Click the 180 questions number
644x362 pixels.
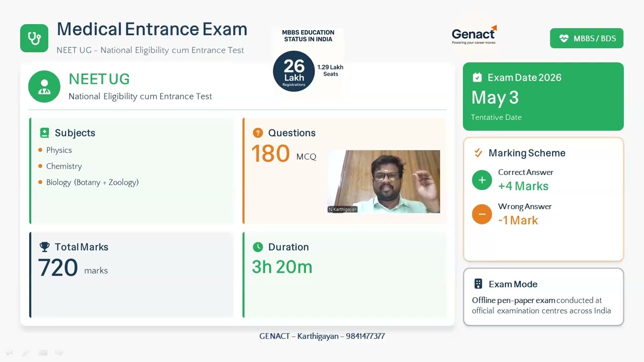point(271,154)
